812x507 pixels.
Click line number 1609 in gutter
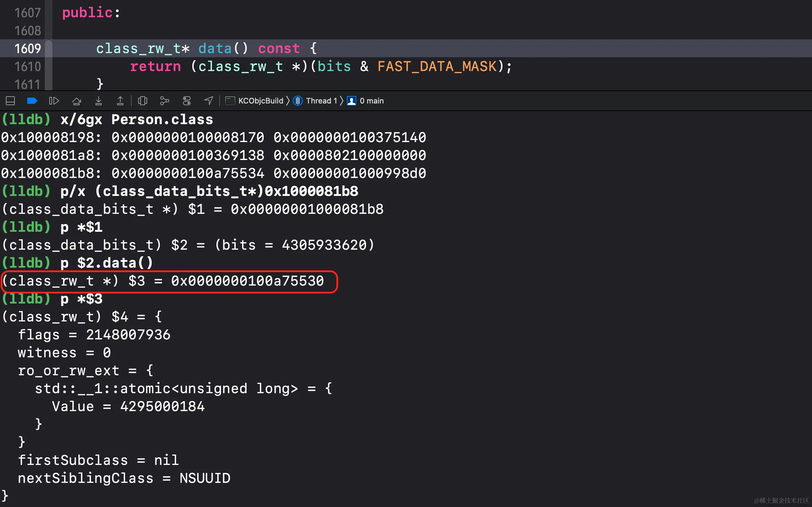[28, 49]
